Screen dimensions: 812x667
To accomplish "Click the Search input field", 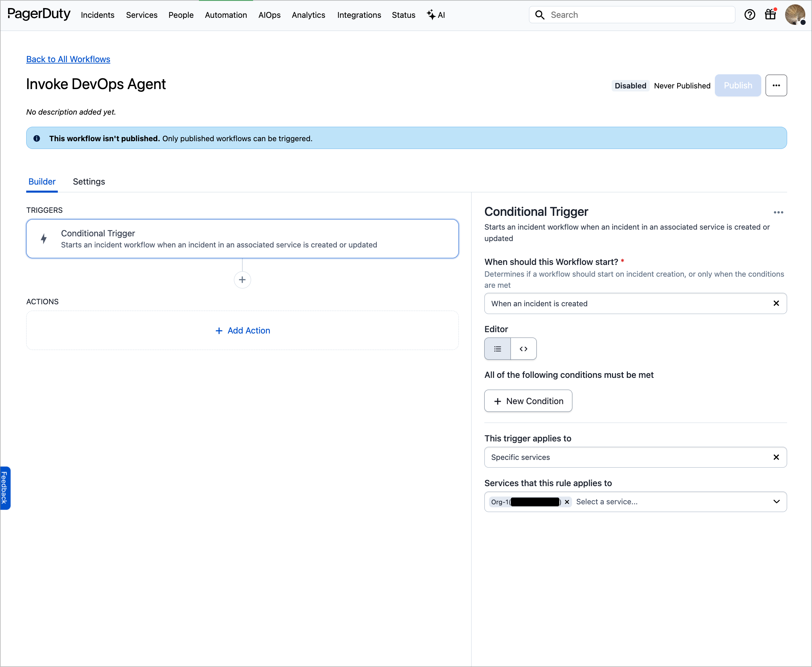I will [638, 15].
